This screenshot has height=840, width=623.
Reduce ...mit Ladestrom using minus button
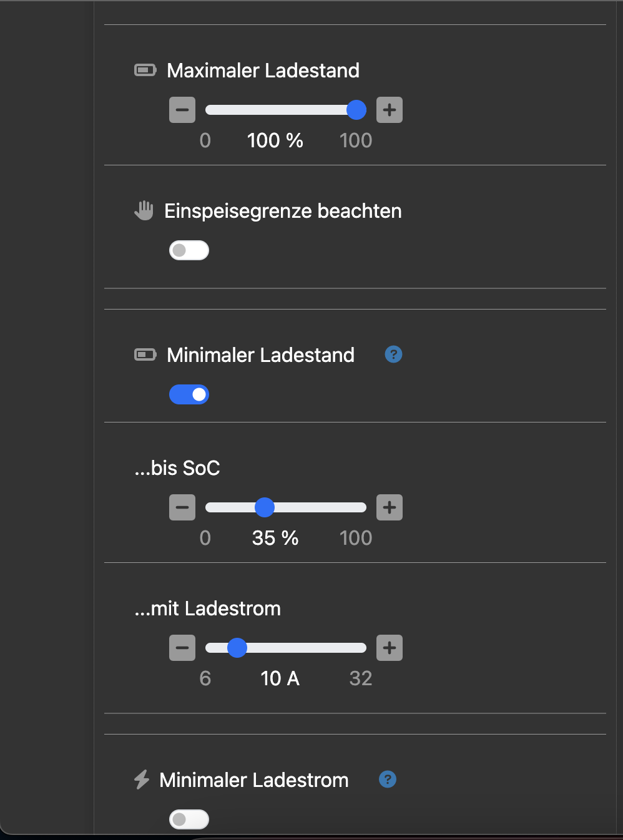tap(182, 648)
